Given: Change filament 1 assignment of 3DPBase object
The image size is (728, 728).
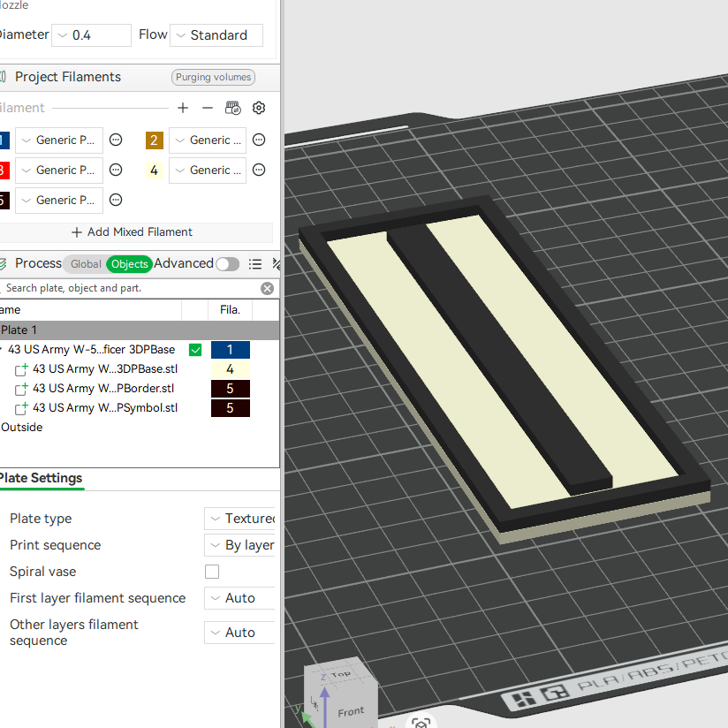Looking at the screenshot, I should pos(231,350).
